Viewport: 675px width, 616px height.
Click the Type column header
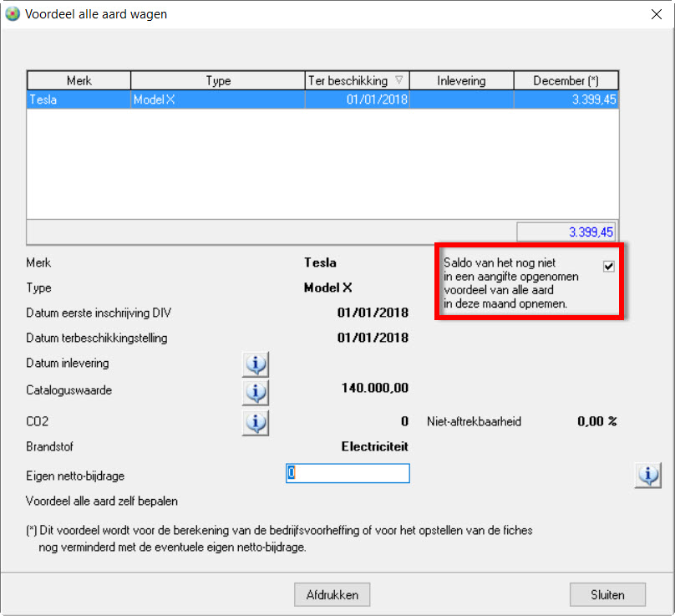218,80
